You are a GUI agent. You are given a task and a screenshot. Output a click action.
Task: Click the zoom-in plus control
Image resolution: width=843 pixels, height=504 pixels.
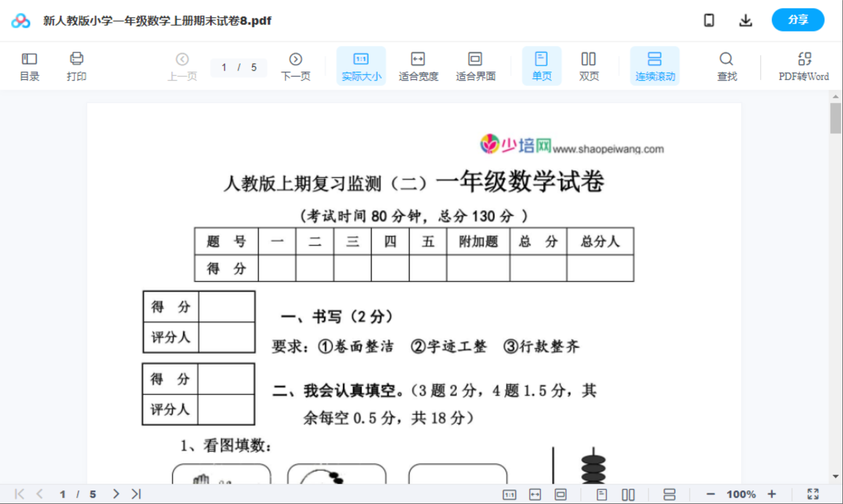click(x=772, y=494)
